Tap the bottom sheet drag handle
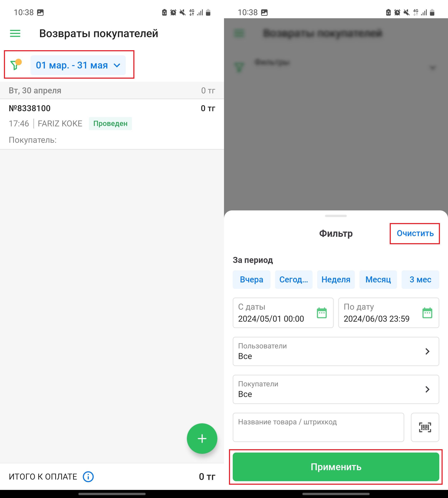The height and width of the screenshot is (498, 448). coord(336,216)
